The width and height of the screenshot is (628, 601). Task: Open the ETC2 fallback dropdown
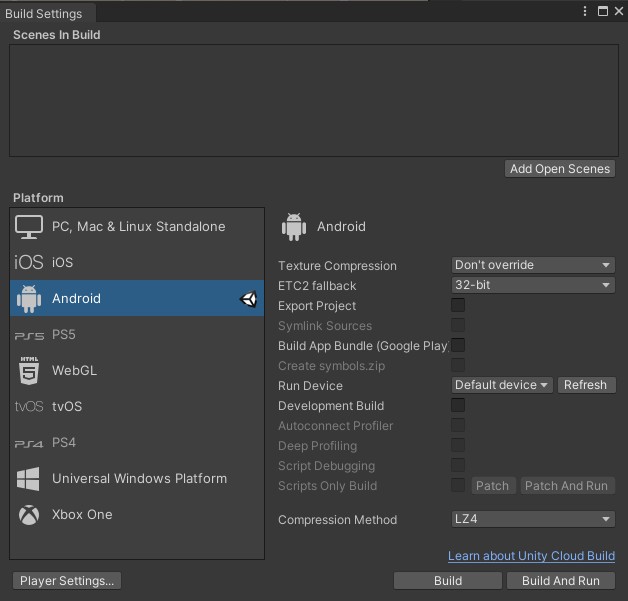pos(533,285)
